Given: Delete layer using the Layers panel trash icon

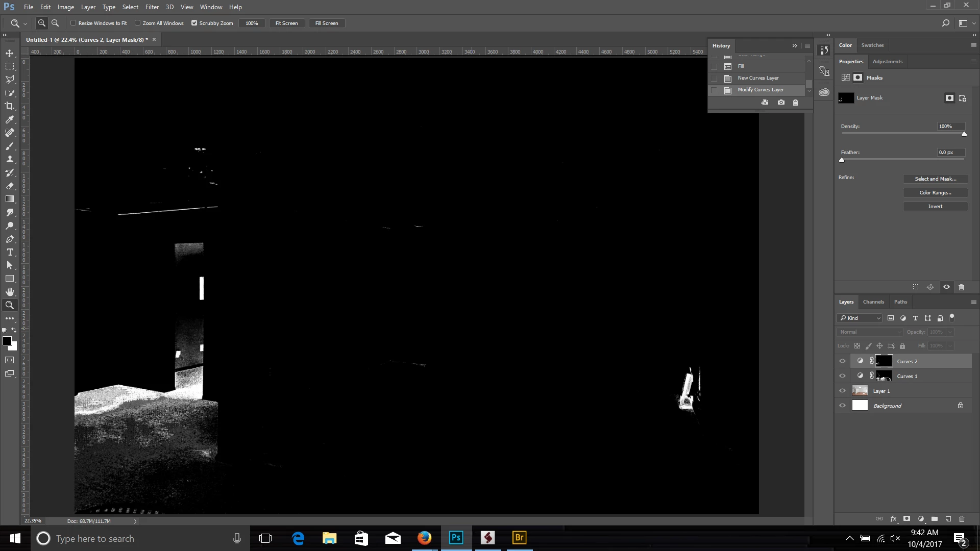Looking at the screenshot, I should 962,519.
